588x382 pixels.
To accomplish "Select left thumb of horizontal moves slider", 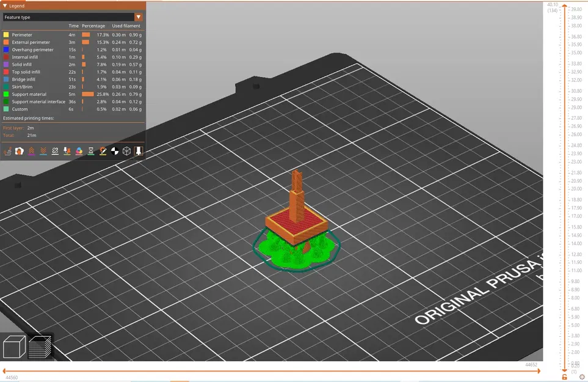I will [4, 371].
